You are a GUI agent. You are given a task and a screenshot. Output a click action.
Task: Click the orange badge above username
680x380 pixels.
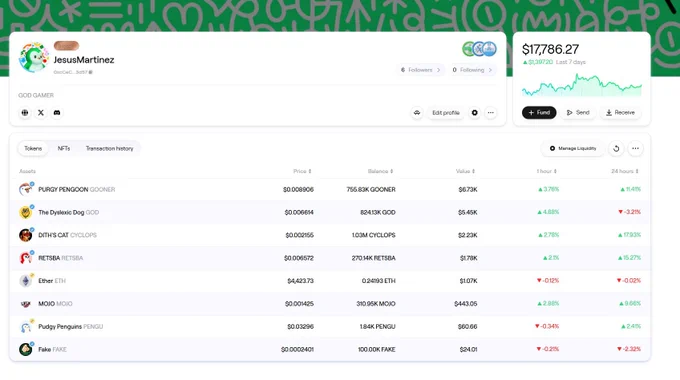coord(66,46)
